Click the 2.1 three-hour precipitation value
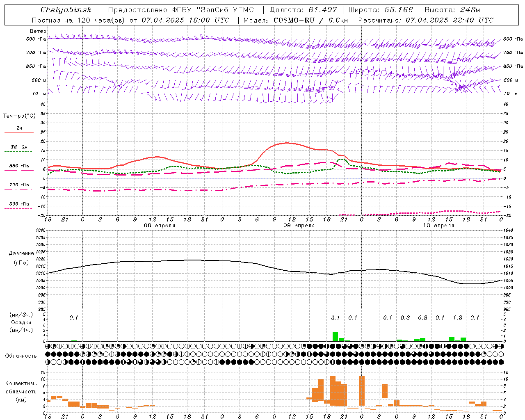 coord(335,317)
